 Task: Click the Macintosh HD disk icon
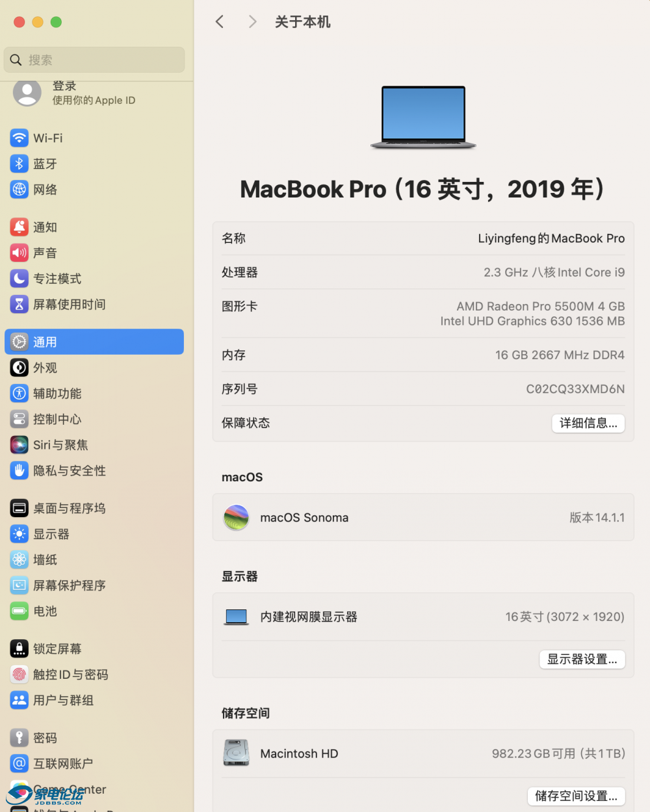click(237, 754)
